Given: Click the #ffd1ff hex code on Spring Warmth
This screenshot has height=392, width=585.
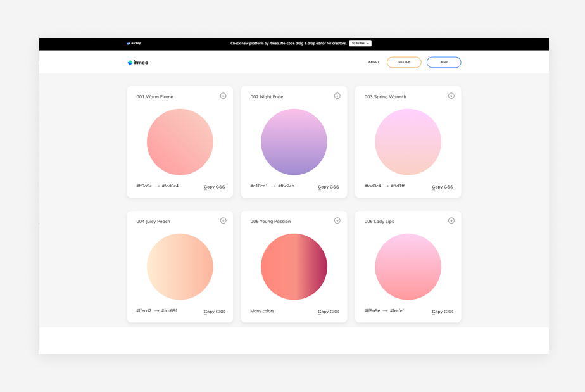Looking at the screenshot, I should [398, 186].
